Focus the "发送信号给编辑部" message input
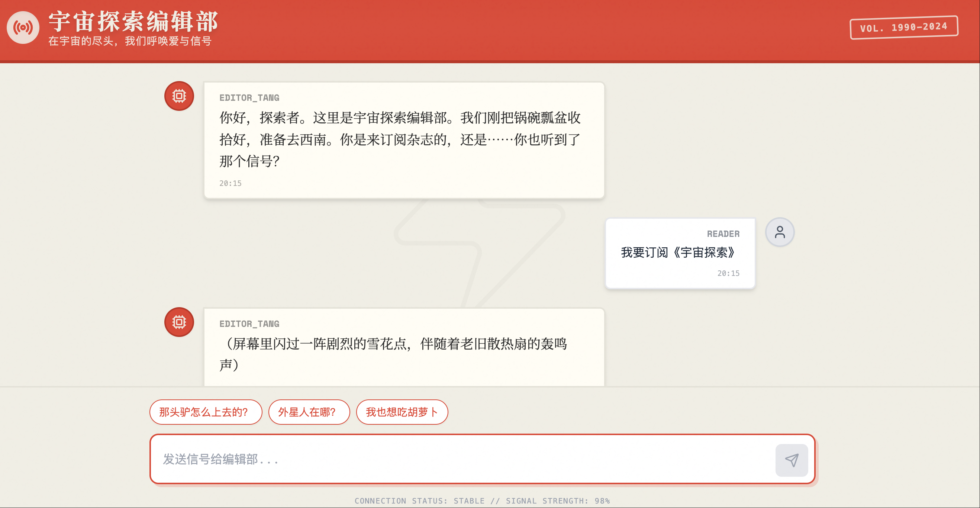Image resolution: width=980 pixels, height=508 pixels. coord(457,459)
